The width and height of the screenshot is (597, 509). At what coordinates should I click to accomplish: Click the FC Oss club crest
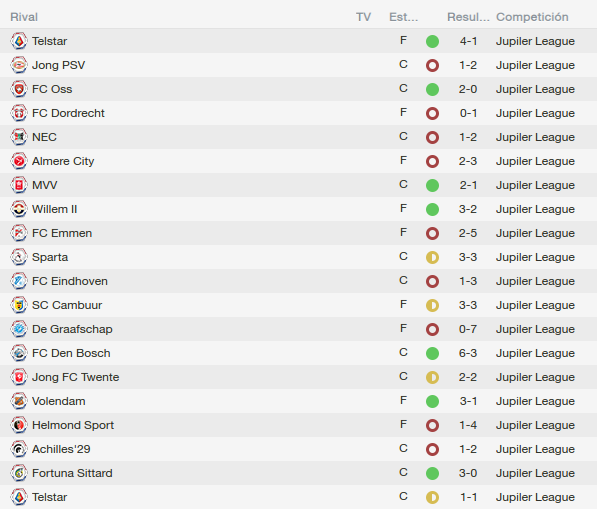(19, 89)
